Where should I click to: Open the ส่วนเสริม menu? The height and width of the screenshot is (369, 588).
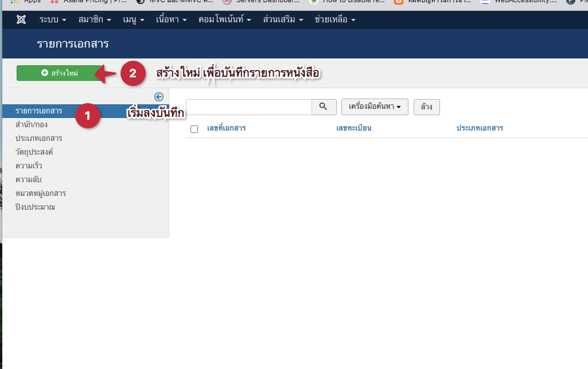pyautogui.click(x=283, y=20)
